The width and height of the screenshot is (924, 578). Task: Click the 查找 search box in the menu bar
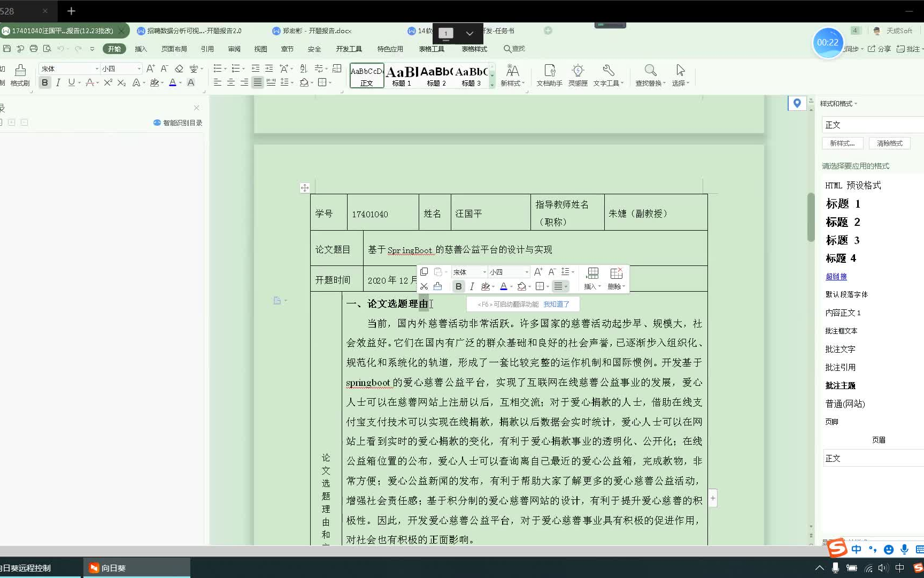(514, 49)
